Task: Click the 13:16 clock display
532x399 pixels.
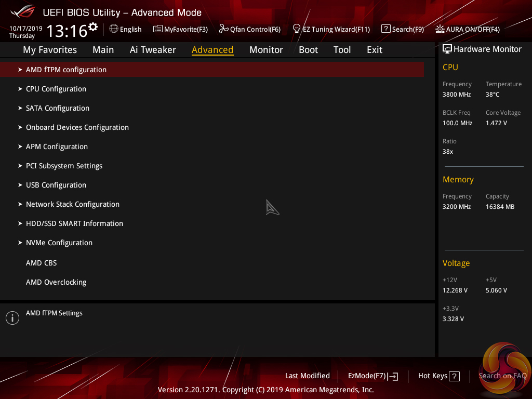Action: [x=67, y=31]
